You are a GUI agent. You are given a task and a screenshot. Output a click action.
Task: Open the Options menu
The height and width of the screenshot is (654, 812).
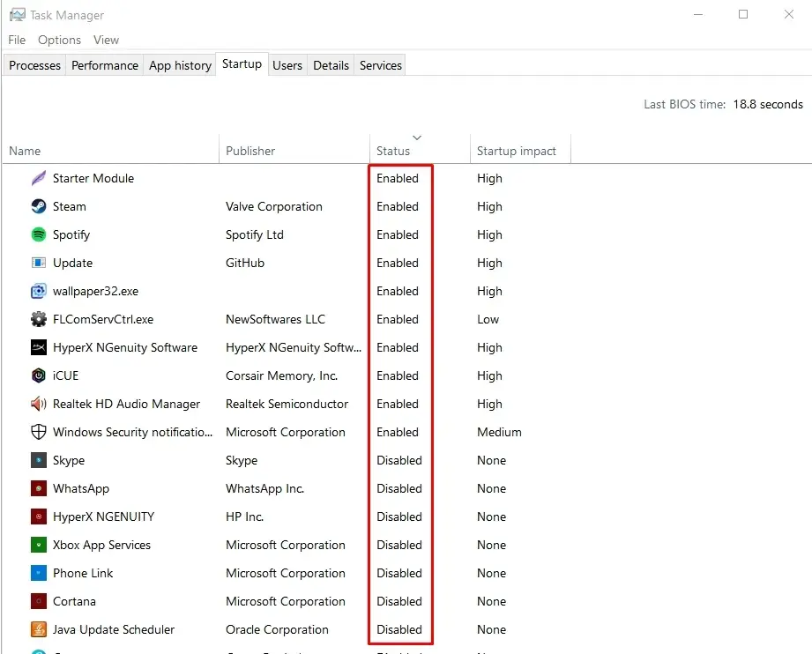pyautogui.click(x=60, y=40)
